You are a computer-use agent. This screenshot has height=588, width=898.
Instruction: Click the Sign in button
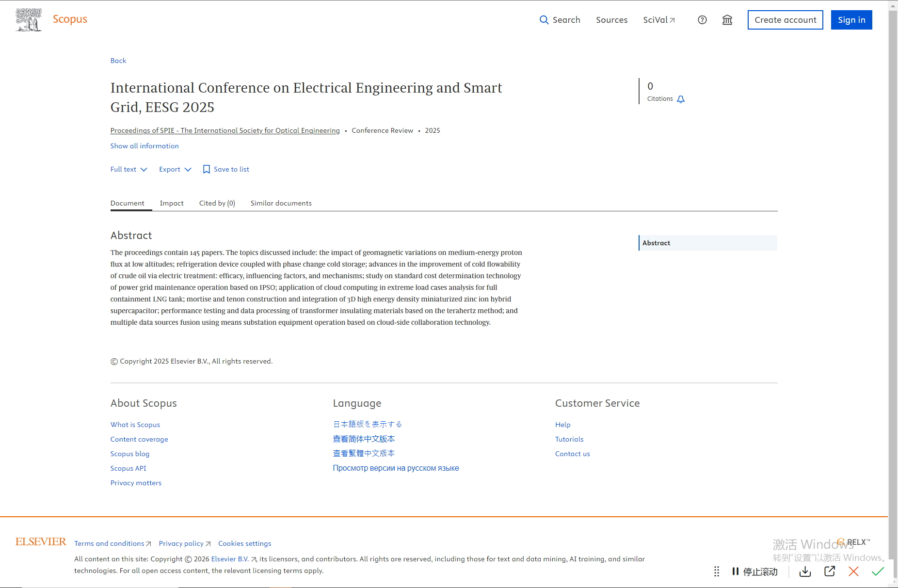coord(851,20)
